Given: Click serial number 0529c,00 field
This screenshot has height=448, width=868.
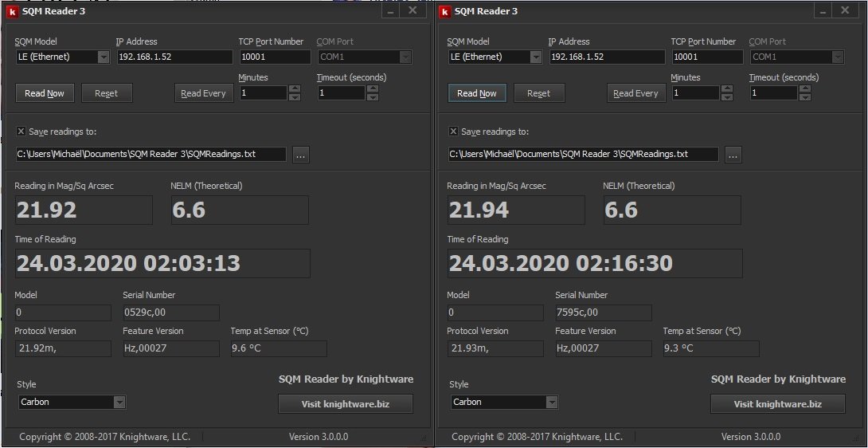Looking at the screenshot, I should 171,312.
